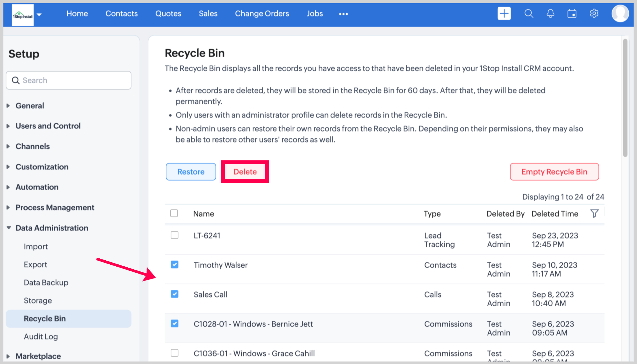This screenshot has width=637, height=364.
Task: Open dropdown arrow beside the logo
Action: click(x=39, y=15)
